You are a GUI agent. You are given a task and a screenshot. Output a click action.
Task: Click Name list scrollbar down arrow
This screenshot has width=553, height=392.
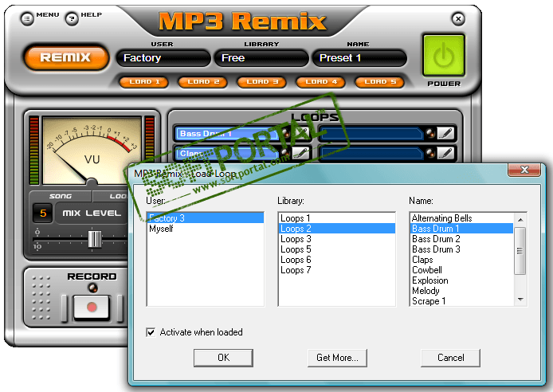pyautogui.click(x=520, y=300)
